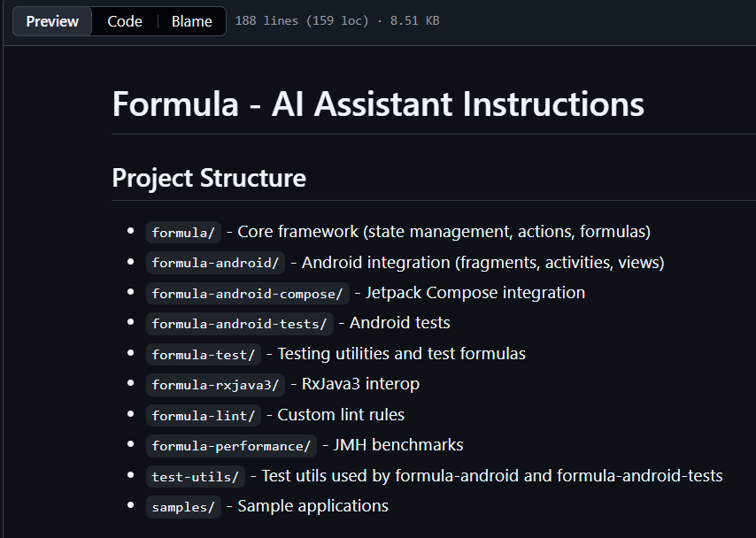Click the formula-lint/ code label
The image size is (756, 538).
[204, 416]
